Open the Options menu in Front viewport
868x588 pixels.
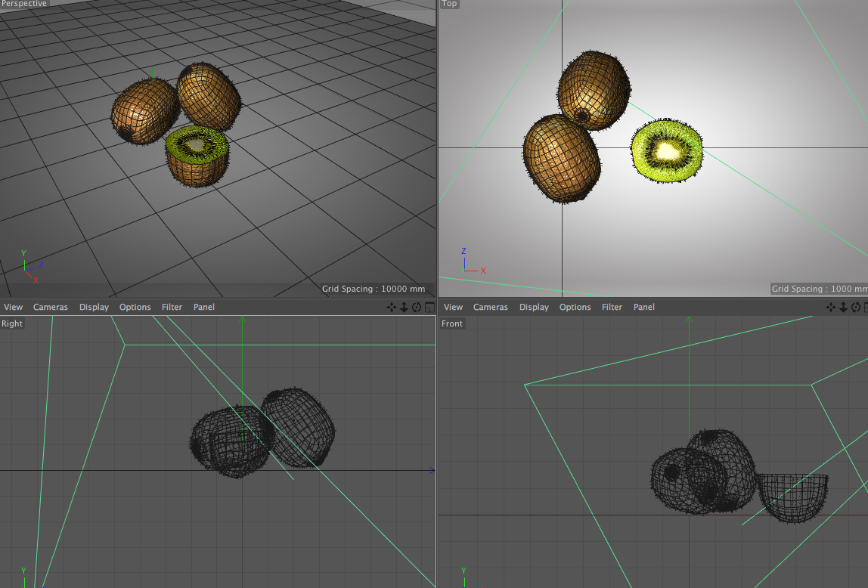click(x=575, y=307)
